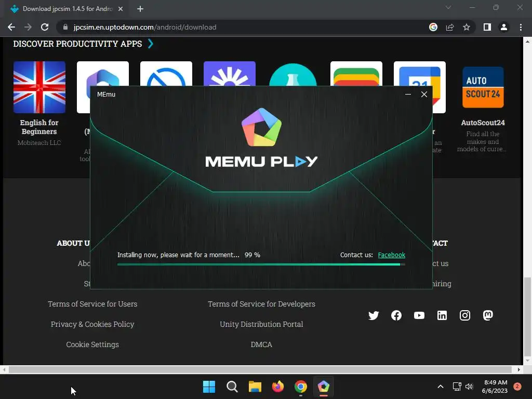Close the jpcsim download tab
Screen dimensions: 532x399
(121, 9)
